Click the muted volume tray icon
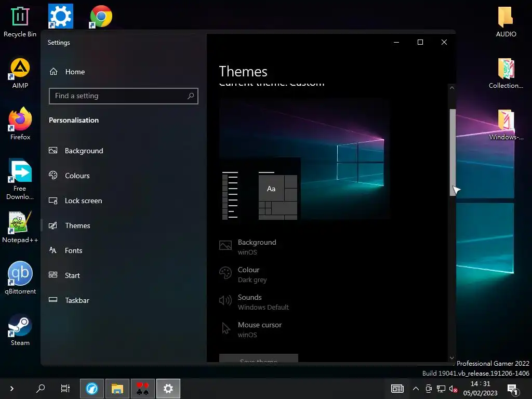The width and height of the screenshot is (532, 399). (x=453, y=389)
